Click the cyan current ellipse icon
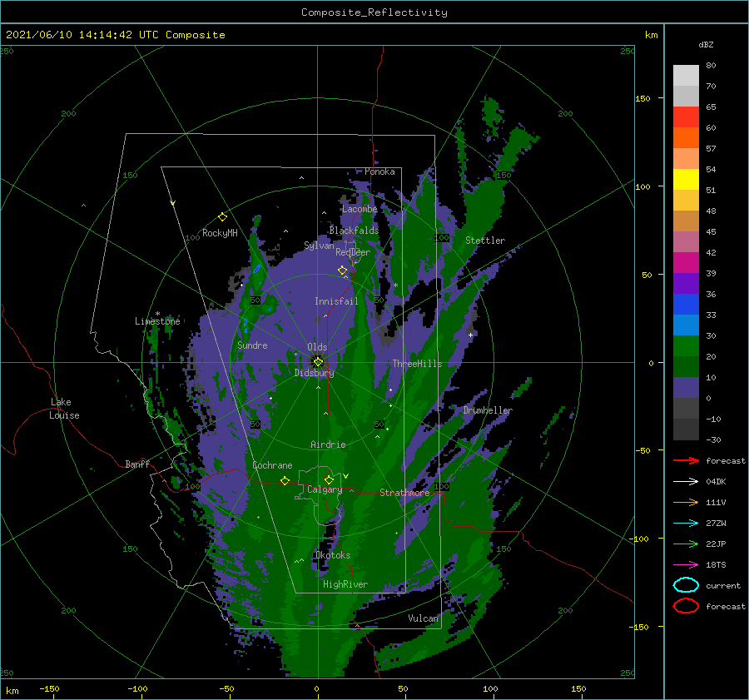749x700 pixels. (686, 585)
